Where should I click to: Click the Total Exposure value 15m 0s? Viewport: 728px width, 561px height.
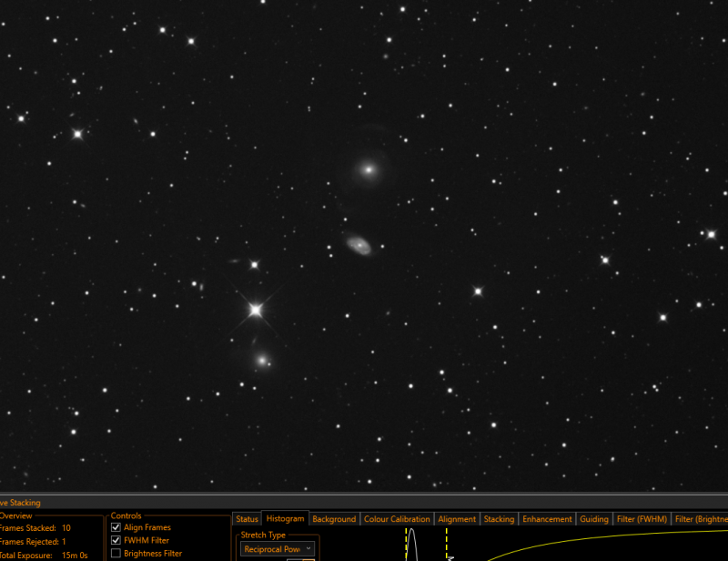tap(75, 555)
